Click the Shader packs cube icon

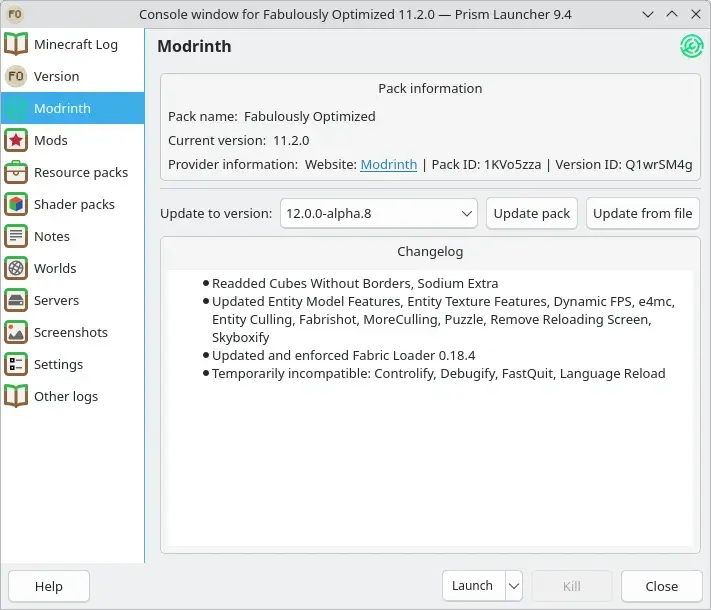(16, 204)
